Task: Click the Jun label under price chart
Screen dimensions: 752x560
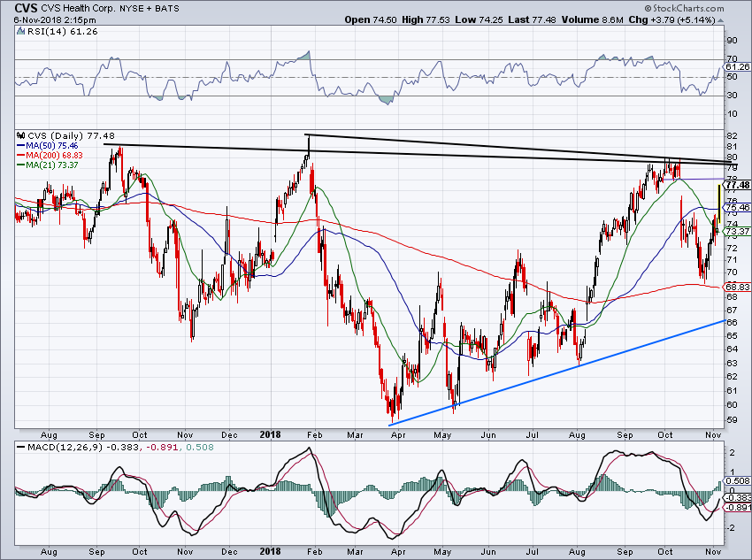Action: click(488, 435)
